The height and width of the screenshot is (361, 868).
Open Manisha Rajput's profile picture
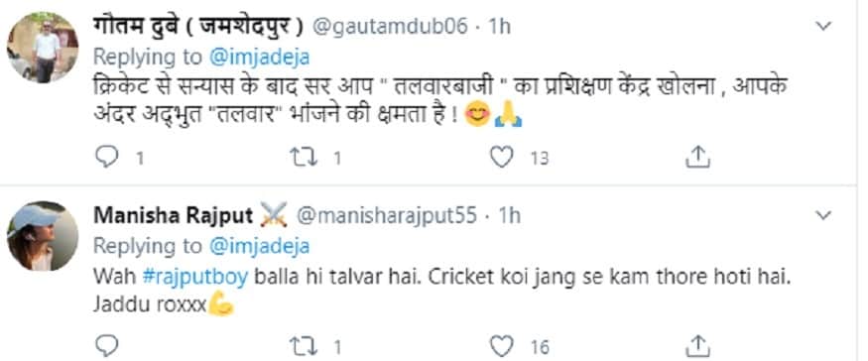43,236
